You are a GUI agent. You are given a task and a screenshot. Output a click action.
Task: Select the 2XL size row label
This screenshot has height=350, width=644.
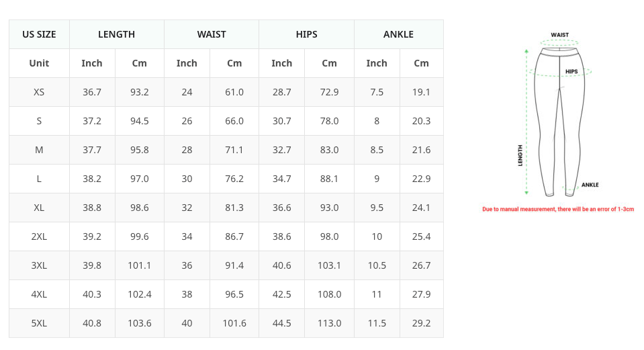[39, 236]
